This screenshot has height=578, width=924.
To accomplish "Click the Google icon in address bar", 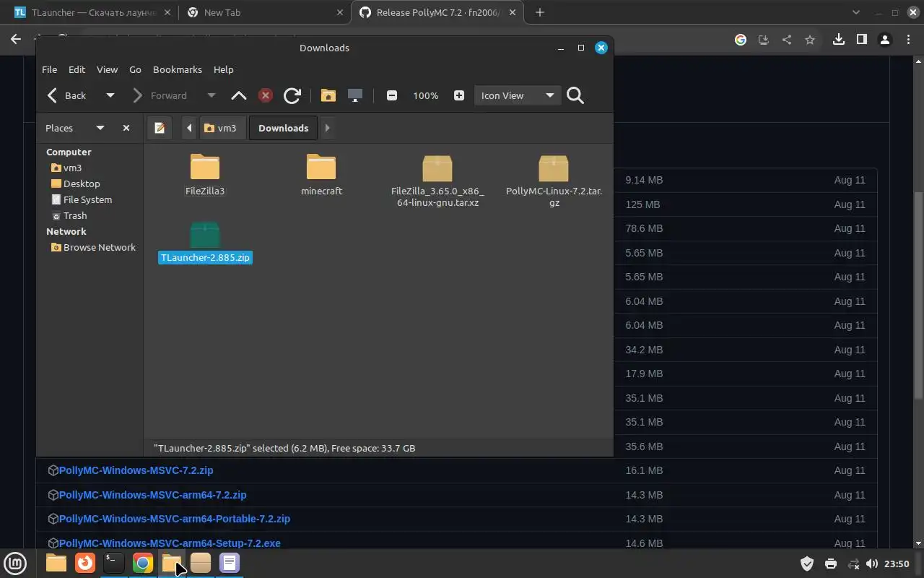I will 740,40.
